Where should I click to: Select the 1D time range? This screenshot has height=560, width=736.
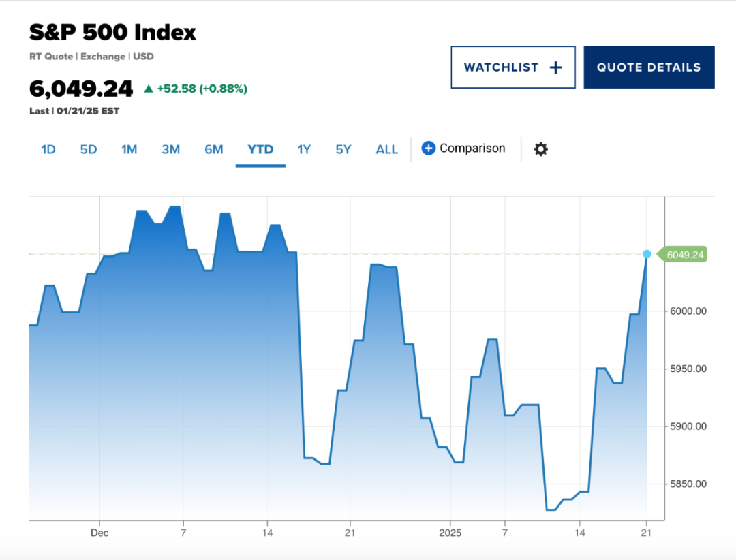coord(48,149)
